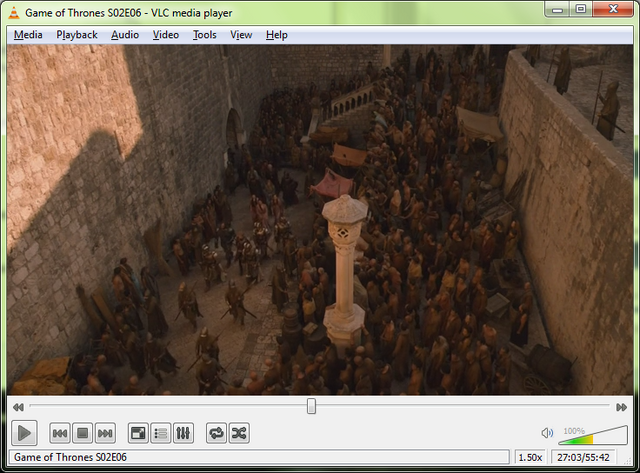Step backward with rewind arrows
Image resolution: width=640 pixels, height=473 pixels.
pyautogui.click(x=18, y=407)
